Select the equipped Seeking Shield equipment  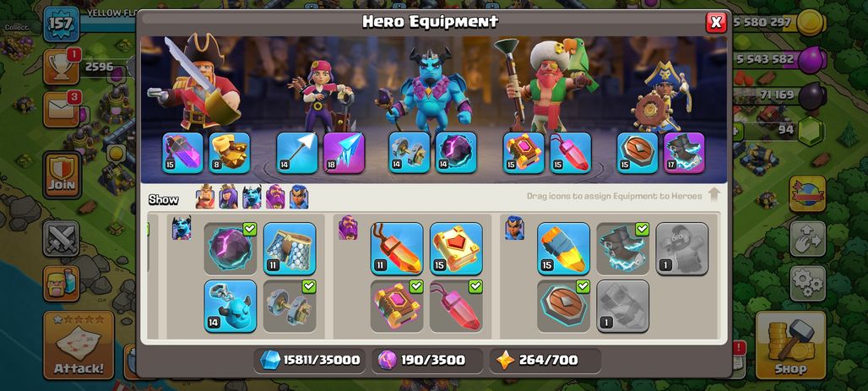pyautogui.click(x=563, y=306)
